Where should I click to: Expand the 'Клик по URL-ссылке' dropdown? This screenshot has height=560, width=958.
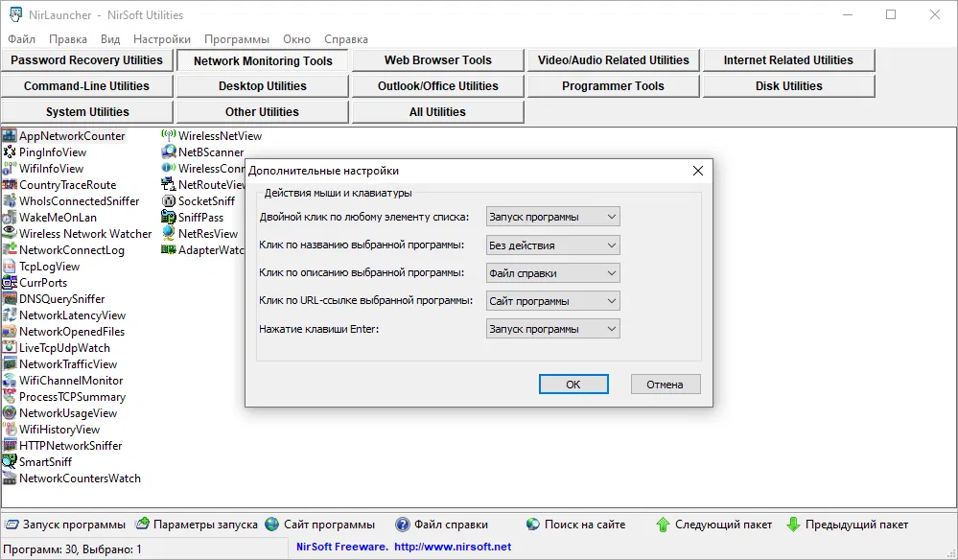[x=553, y=301]
